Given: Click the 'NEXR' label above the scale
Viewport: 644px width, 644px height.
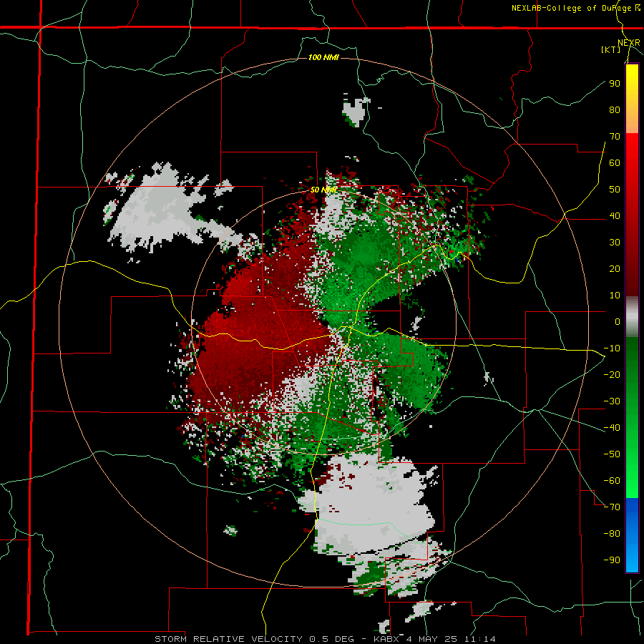Looking at the screenshot, I should pyautogui.click(x=629, y=43).
